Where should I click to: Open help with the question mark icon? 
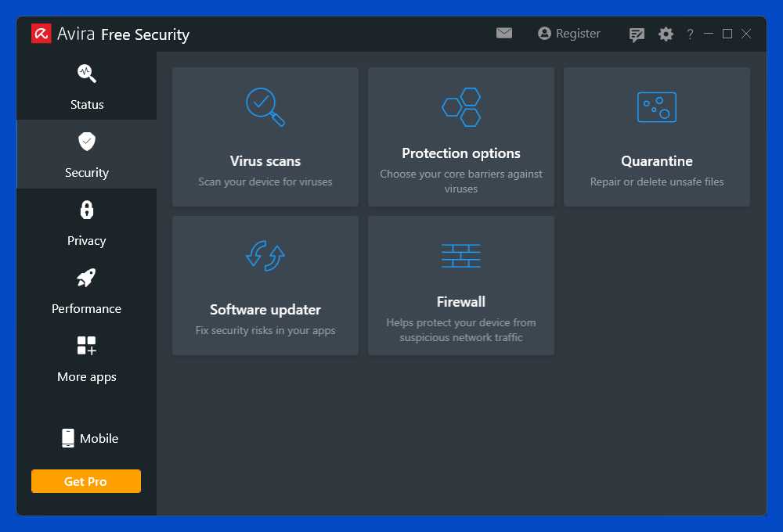pos(690,34)
